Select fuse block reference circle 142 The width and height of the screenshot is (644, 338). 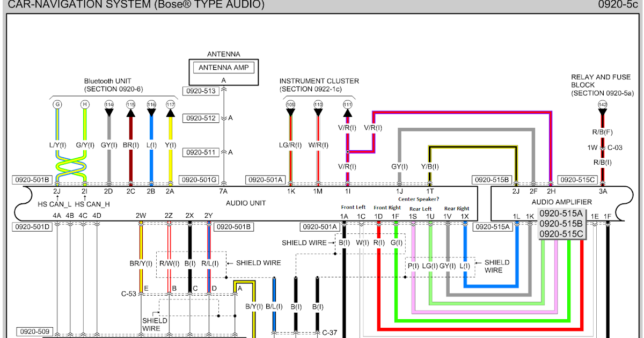[x=603, y=104]
